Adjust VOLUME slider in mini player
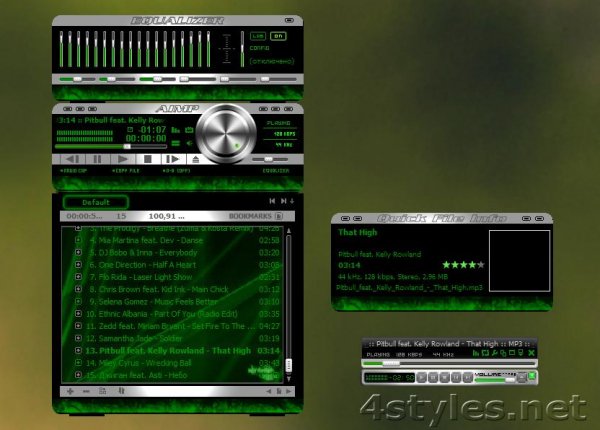This screenshot has height=430, width=600. coord(495,380)
